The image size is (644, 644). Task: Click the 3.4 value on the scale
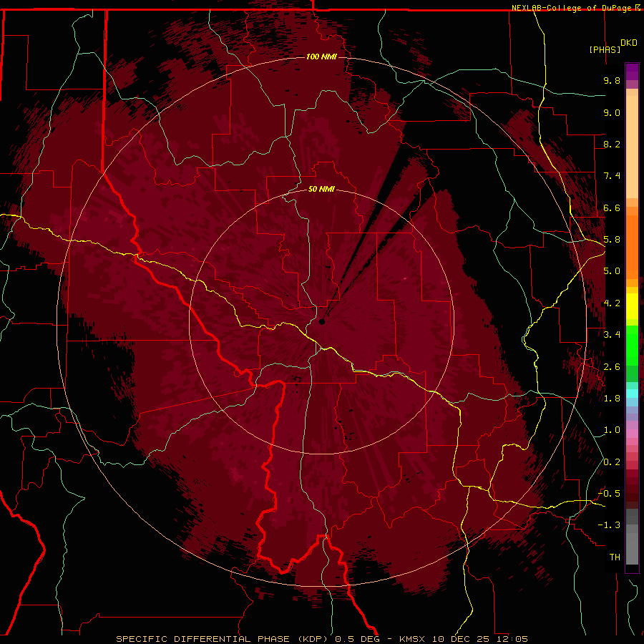point(612,335)
